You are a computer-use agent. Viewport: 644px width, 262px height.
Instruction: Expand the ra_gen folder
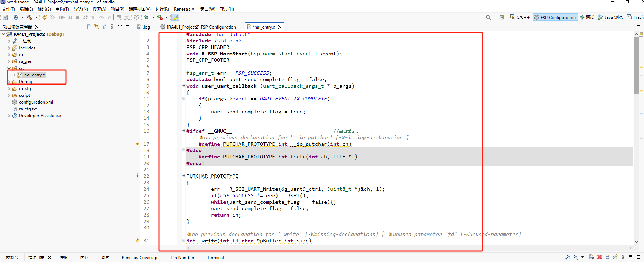click(x=9, y=61)
